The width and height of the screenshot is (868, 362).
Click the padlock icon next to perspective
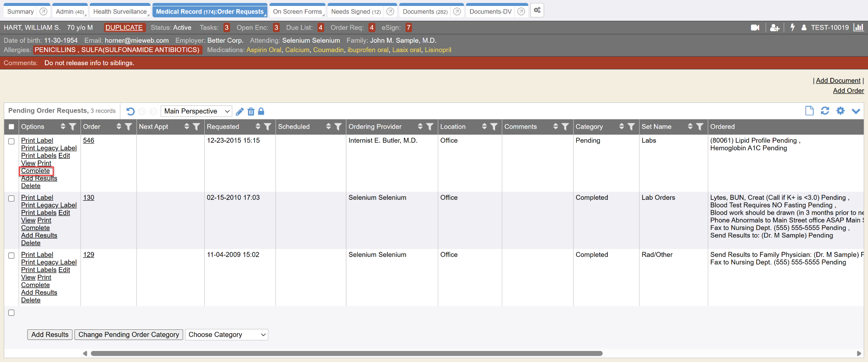tap(261, 111)
